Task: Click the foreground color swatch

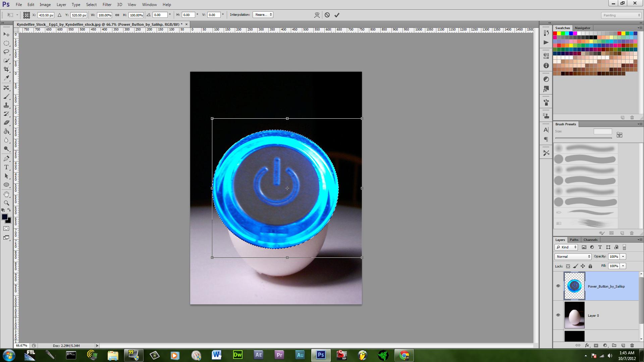Action: point(5,217)
